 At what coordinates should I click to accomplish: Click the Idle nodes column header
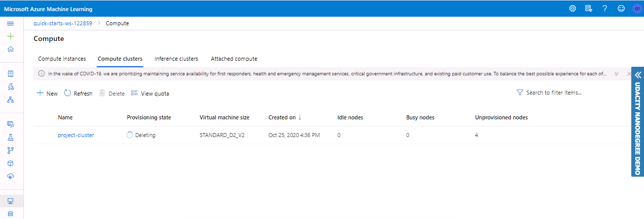350,117
